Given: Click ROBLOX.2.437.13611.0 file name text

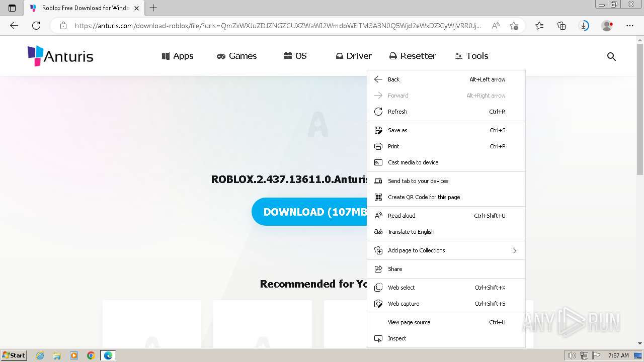Looking at the screenshot, I should (x=289, y=179).
